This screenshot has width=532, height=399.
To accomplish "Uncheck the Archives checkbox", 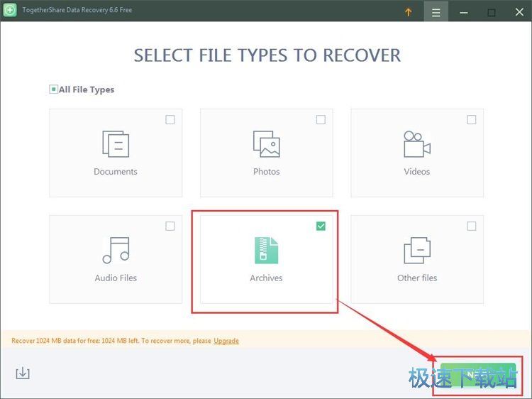I will tap(321, 226).
